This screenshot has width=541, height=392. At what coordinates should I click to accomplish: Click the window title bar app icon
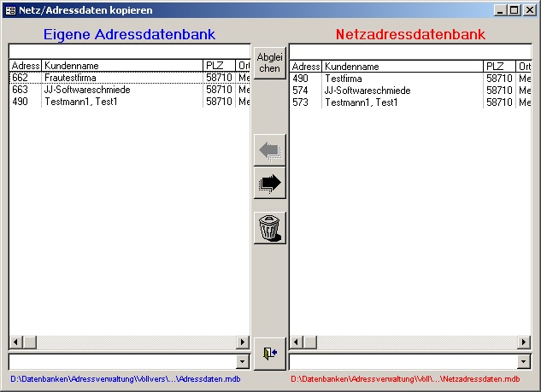(9, 10)
